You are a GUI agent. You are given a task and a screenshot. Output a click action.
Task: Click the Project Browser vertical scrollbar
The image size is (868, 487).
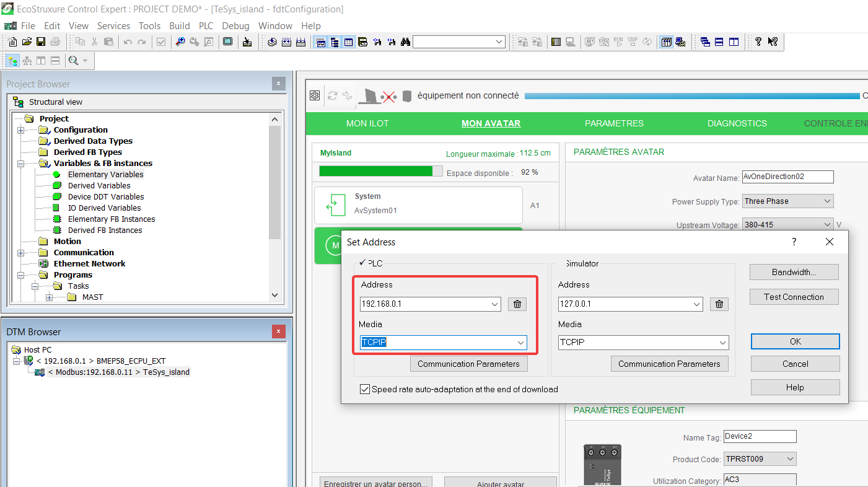tap(275, 207)
